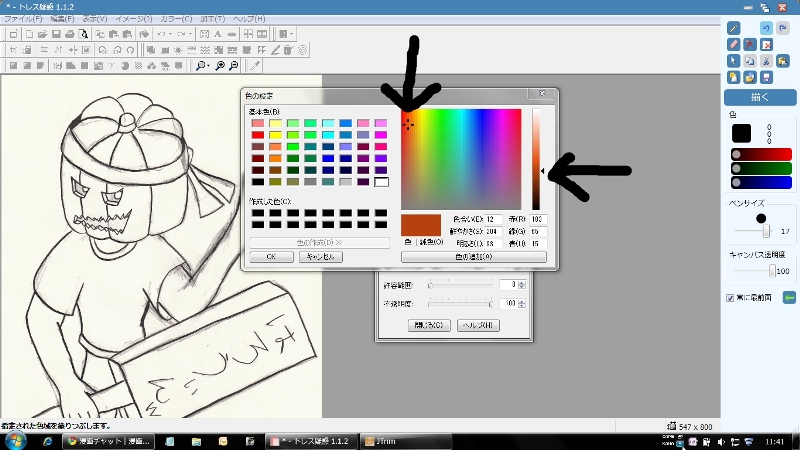Open the redo history dropdown arrow
The height and width of the screenshot is (450, 800).
(190, 34)
